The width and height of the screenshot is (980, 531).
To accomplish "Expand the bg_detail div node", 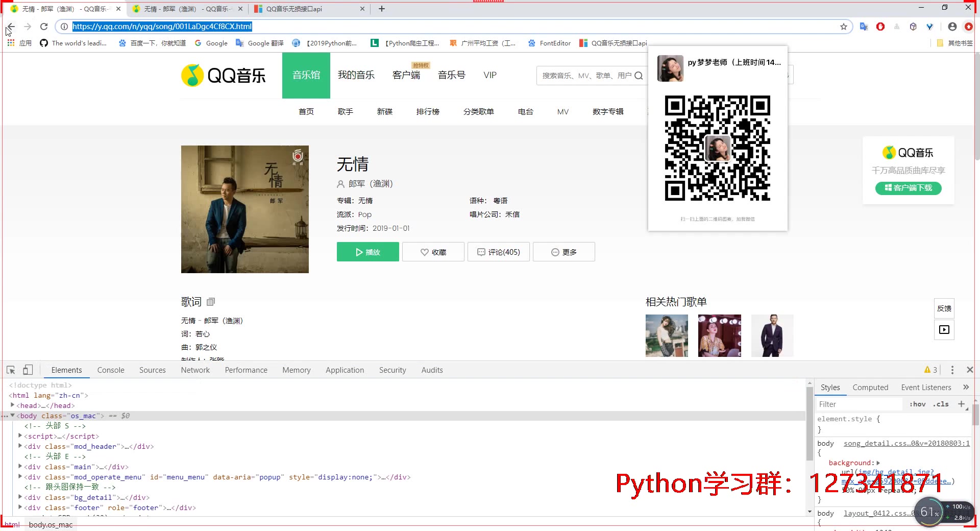I will tap(20, 497).
